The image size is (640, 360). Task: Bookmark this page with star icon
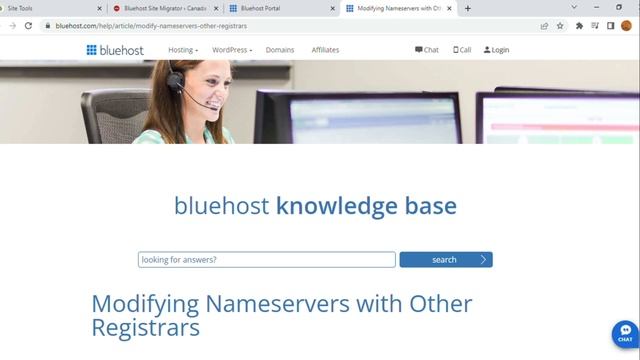tap(560, 26)
